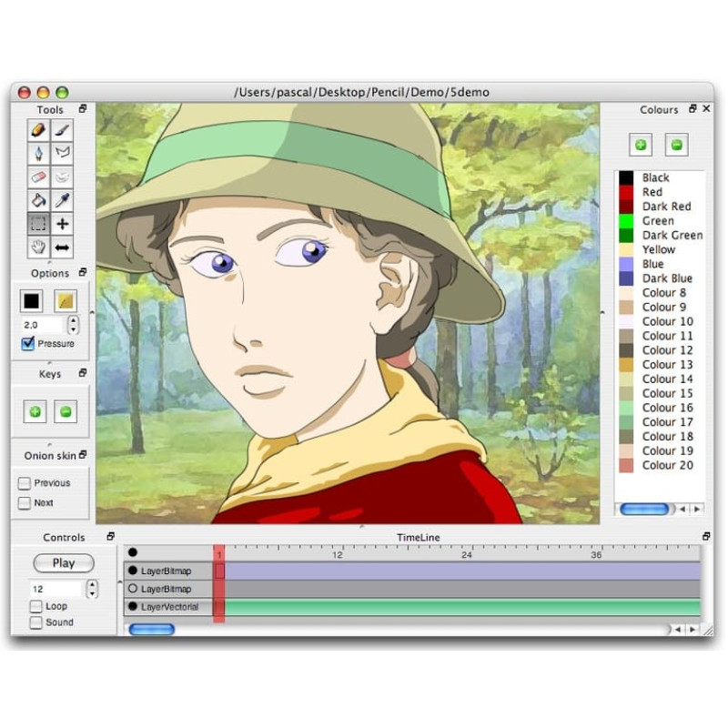Select Colour 13 in the palette

tap(661, 365)
